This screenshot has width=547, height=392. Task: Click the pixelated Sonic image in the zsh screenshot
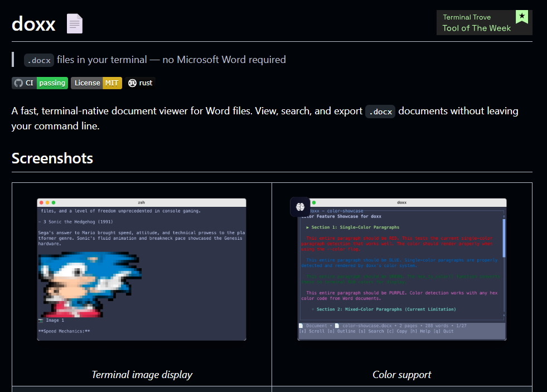click(90, 284)
